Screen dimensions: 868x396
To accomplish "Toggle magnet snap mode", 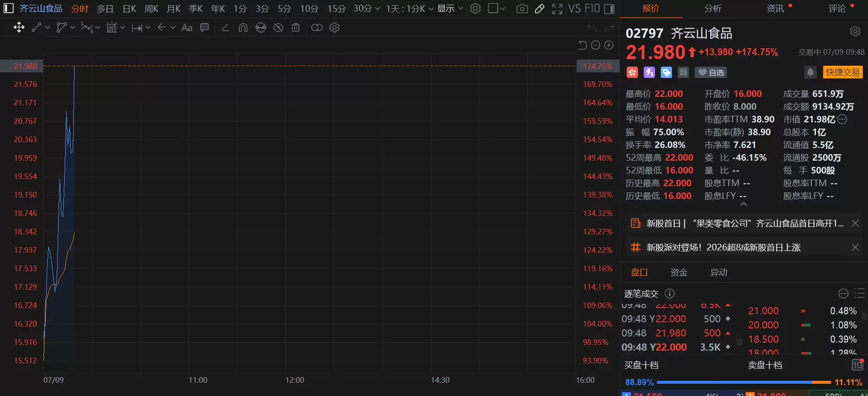I will (x=243, y=27).
